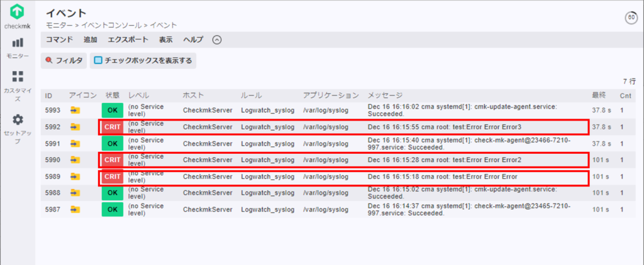Click the モニター breadcrumb link
644x265 pixels.
[x=59, y=26]
